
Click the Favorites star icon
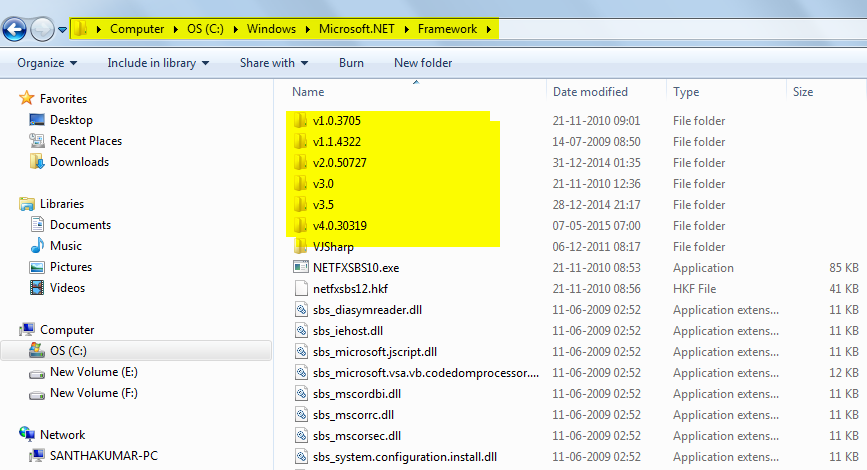coord(27,98)
